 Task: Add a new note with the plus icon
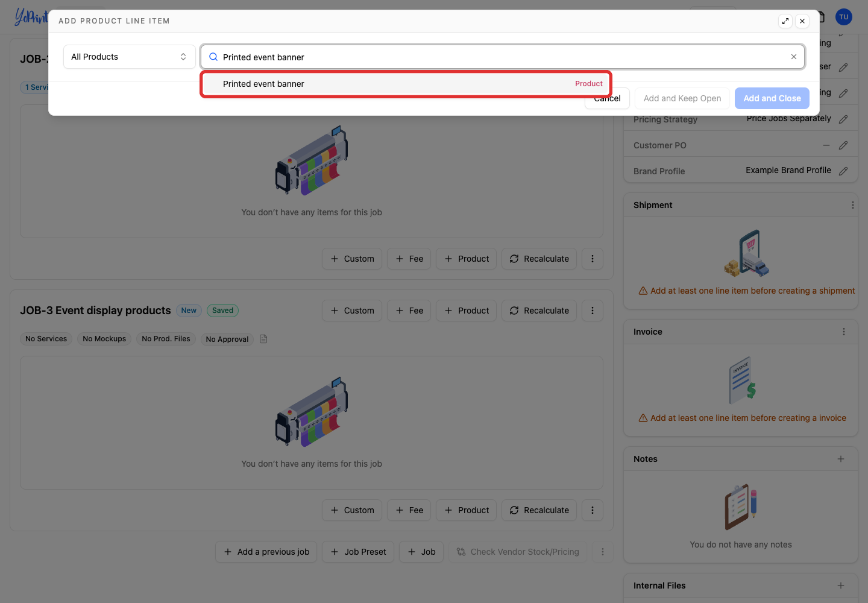tap(841, 459)
